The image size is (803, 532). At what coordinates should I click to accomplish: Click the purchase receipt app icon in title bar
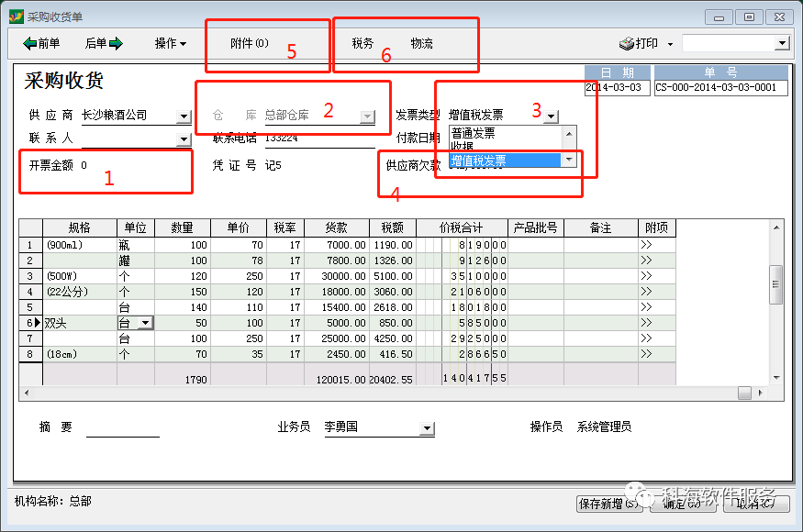click(16, 16)
